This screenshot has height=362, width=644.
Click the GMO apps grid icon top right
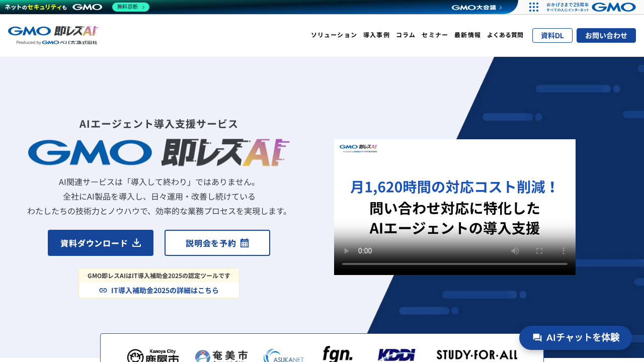pyautogui.click(x=533, y=7)
